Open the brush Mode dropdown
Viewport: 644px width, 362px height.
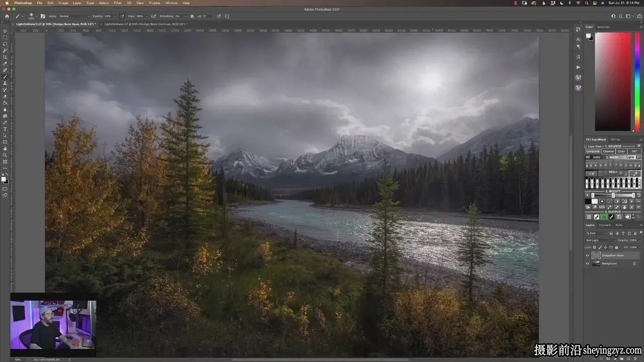pos(74,16)
